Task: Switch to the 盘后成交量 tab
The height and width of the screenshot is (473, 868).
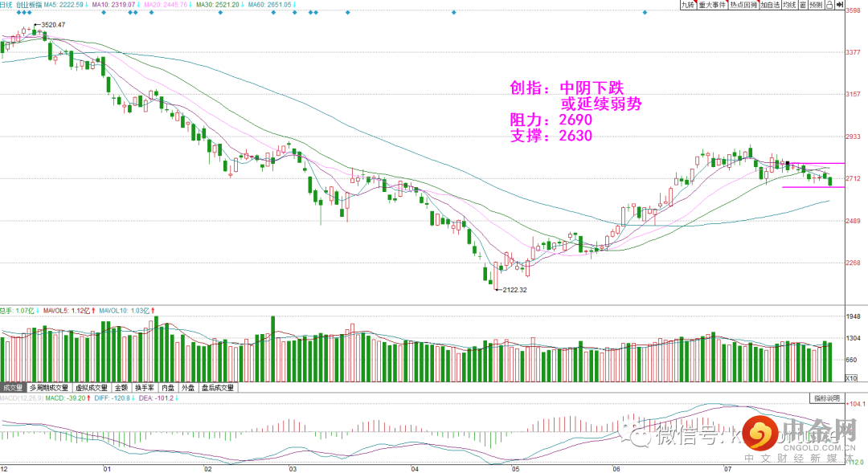Action: tap(218, 388)
